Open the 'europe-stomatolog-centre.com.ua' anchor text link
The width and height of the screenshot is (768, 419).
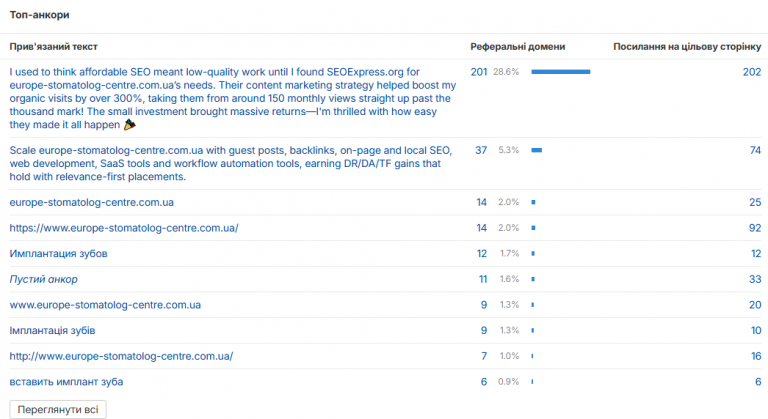click(92, 202)
